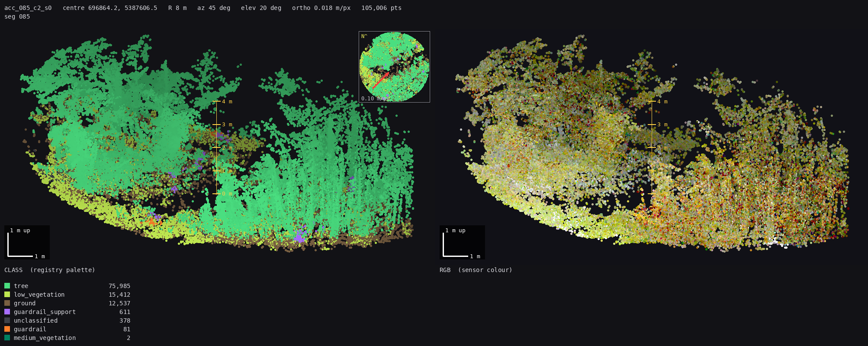This screenshot has height=346, width=868.
Task: Click the guardrail_support purple swatch
Action: 7,312
